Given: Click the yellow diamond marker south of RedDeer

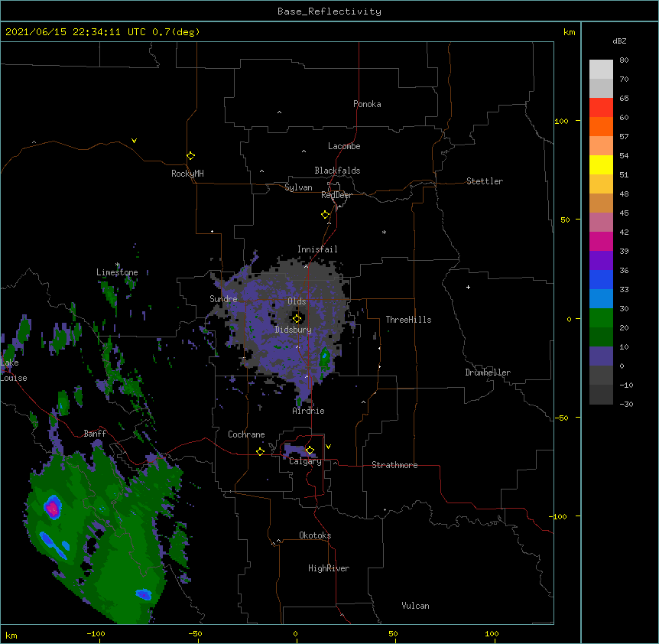Looking at the screenshot, I should pyautogui.click(x=326, y=215).
